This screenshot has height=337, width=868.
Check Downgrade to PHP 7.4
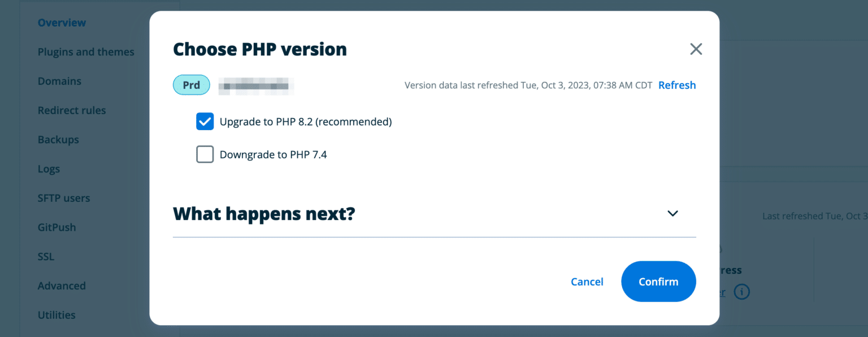[x=205, y=154]
